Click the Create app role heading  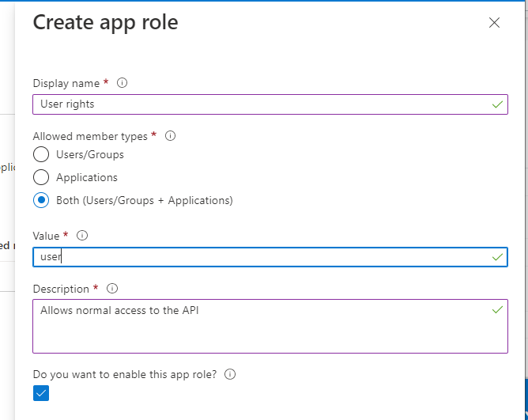(x=105, y=23)
